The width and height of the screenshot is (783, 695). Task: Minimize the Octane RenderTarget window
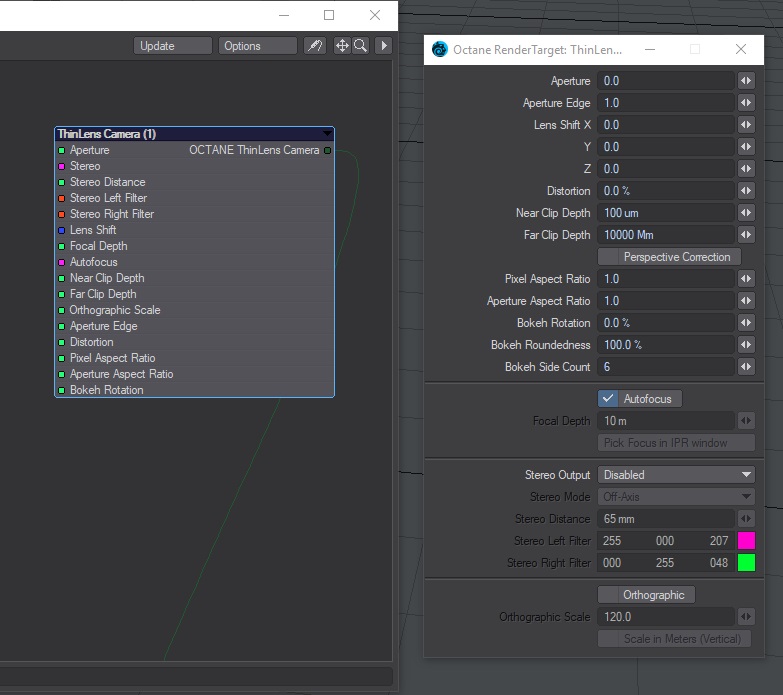(x=650, y=49)
